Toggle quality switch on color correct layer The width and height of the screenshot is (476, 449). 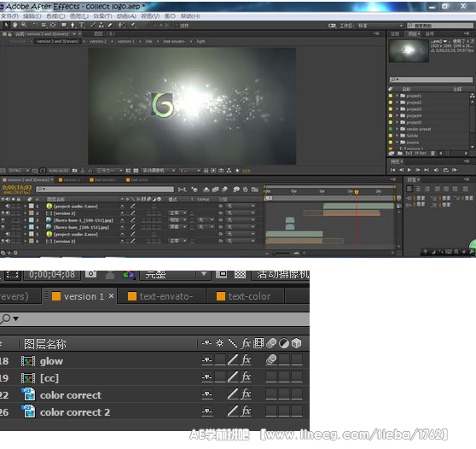233,394
